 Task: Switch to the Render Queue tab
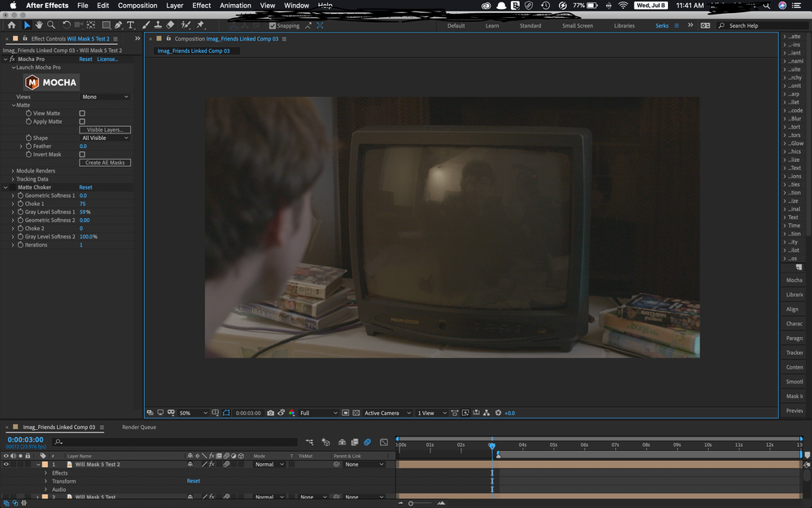pos(139,427)
